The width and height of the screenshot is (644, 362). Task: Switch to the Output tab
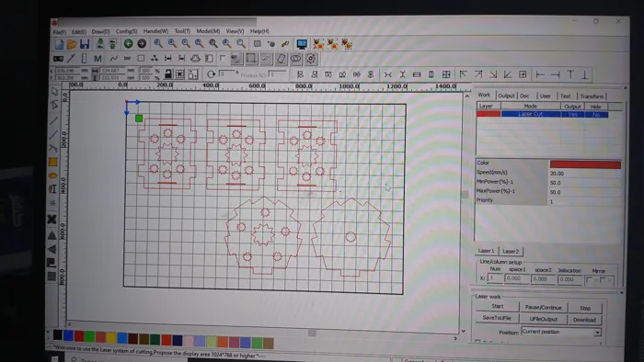coord(506,96)
